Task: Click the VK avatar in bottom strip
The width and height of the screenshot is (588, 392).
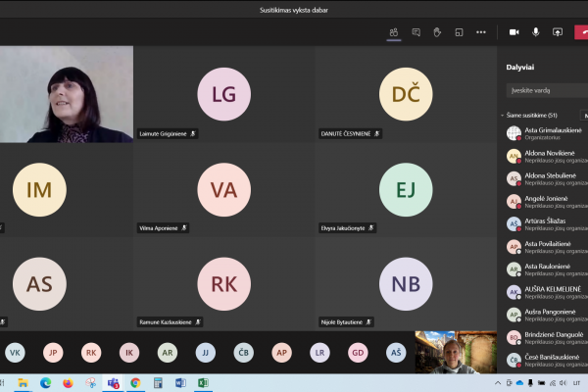Action: pos(15,353)
